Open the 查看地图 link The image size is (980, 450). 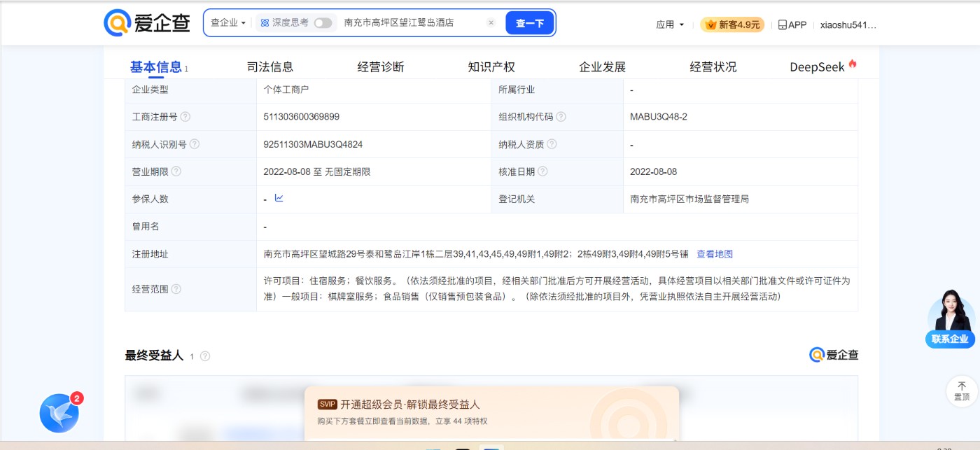tap(715, 254)
